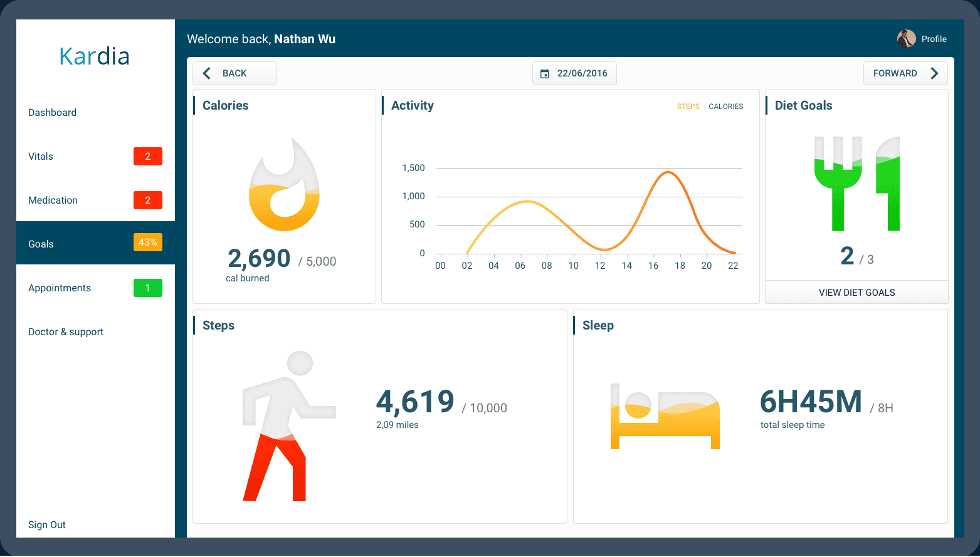Open the Profile avatar picture

pos(906,39)
